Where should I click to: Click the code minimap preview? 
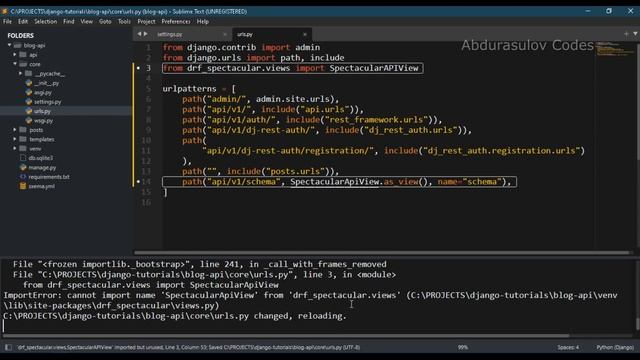615,49
